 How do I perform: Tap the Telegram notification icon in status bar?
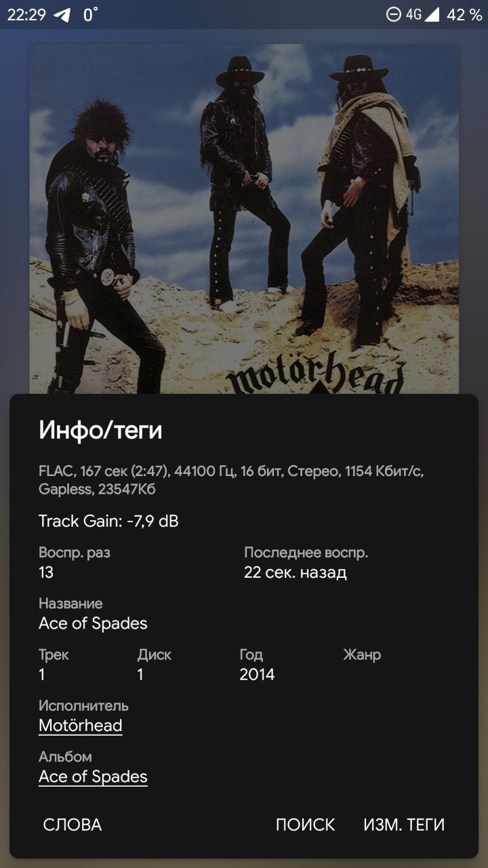pos(62,15)
